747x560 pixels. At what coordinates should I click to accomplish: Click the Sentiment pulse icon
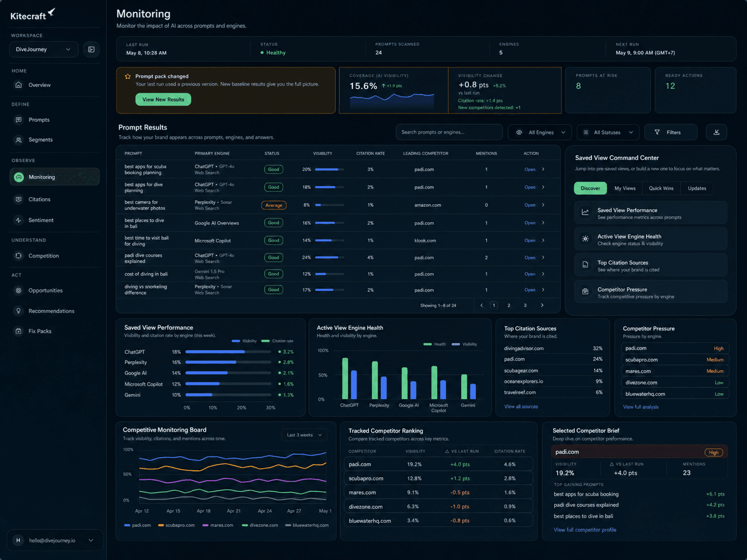19,220
